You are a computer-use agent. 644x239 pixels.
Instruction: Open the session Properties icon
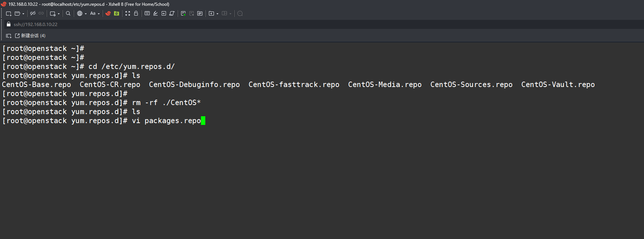click(x=53, y=13)
